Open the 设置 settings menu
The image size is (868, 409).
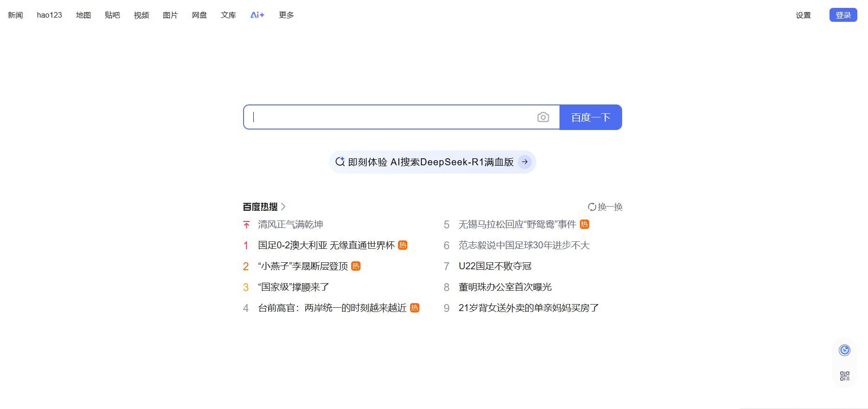[804, 15]
